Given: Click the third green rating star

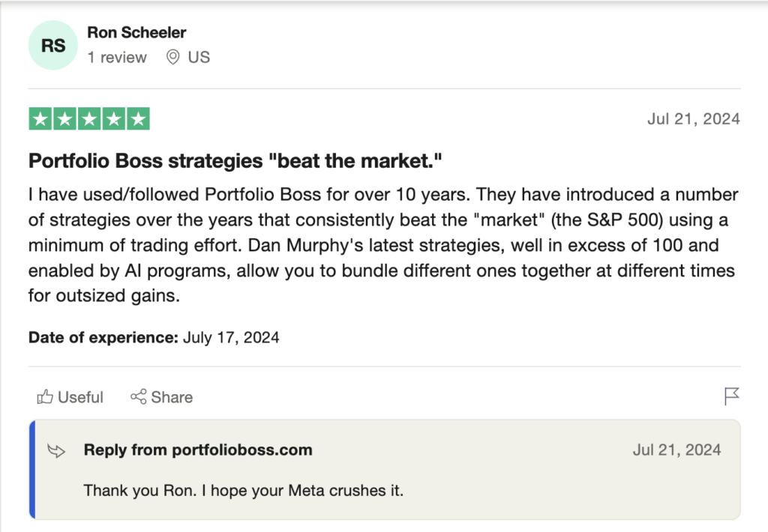Looking at the screenshot, I should tap(89, 119).
